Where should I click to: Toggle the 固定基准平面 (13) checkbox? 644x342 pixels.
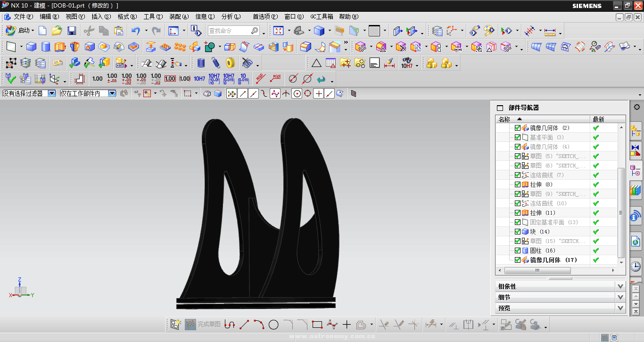coord(518,222)
